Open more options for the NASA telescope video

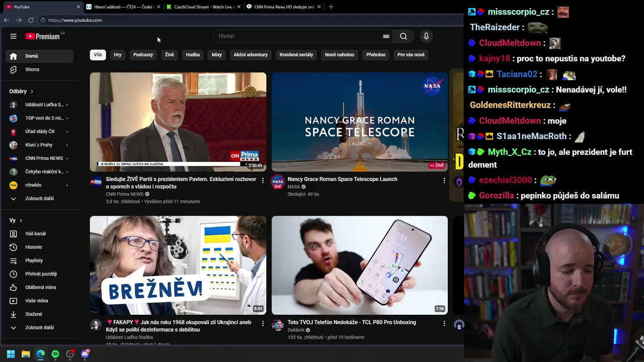pyautogui.click(x=444, y=180)
